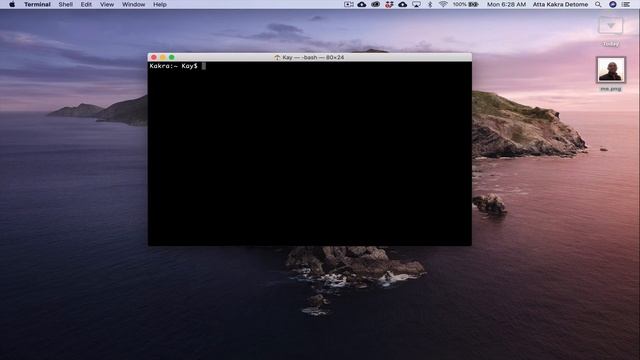Open the Atta Kakra Detome user menu

click(560, 4)
